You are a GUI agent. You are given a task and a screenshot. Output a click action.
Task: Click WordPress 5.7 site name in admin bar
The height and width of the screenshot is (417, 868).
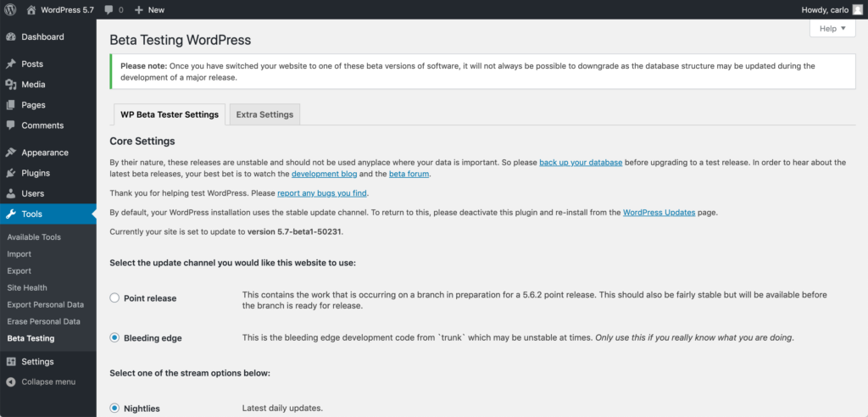[x=67, y=10]
